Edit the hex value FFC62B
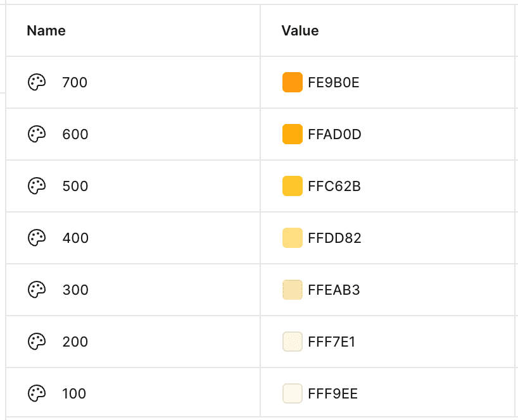Image resolution: width=518 pixels, height=420 pixels. pos(334,186)
